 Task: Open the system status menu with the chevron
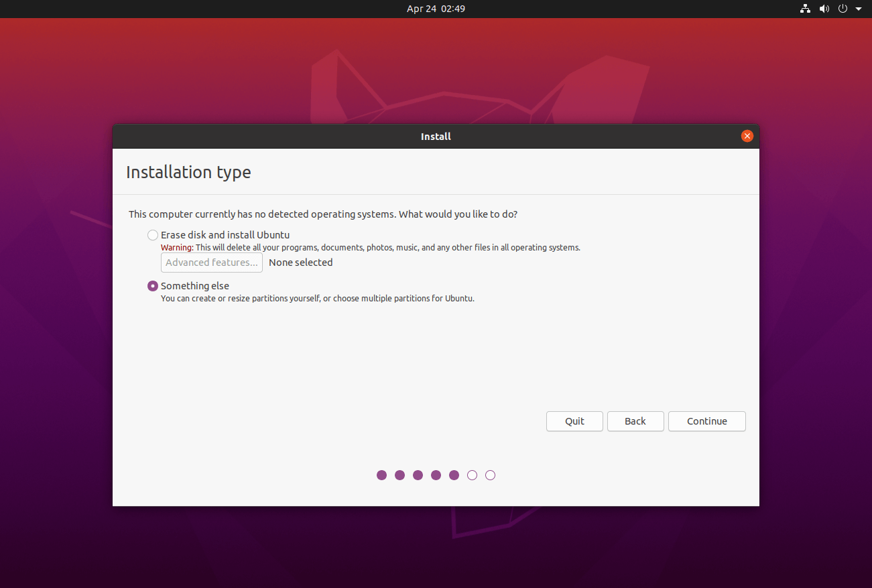[858, 9]
